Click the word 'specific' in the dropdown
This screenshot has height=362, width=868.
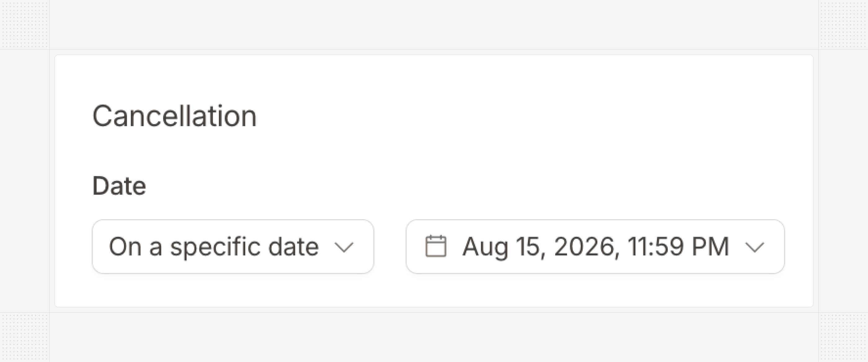(216, 247)
